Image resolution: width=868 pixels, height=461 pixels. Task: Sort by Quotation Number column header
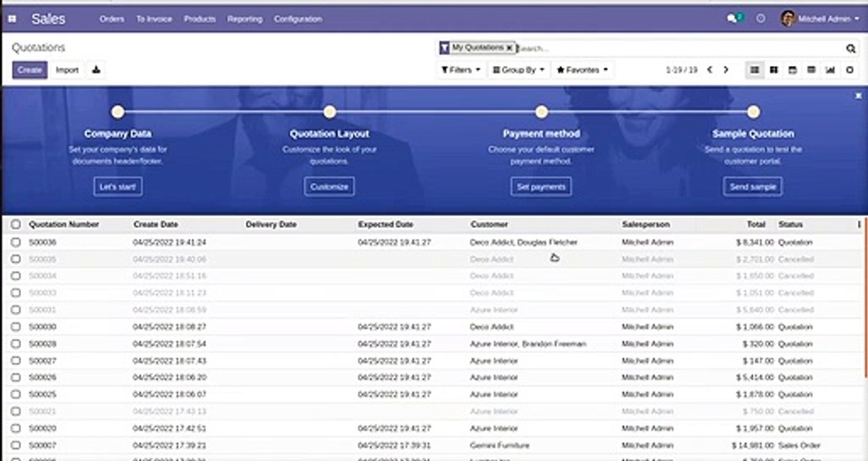click(64, 225)
